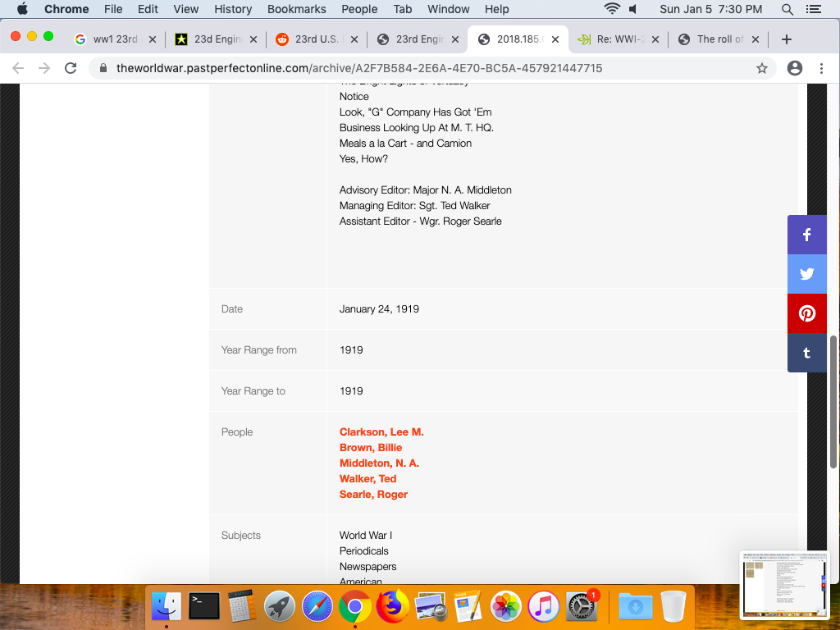Follow the Middleton, N. A. link
Screen dimensions: 840x630
(379, 463)
